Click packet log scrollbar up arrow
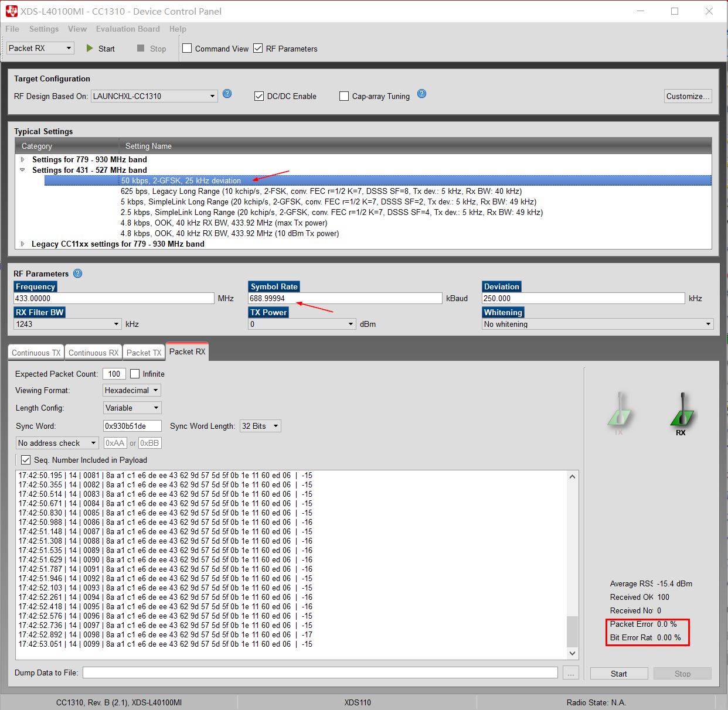 573,477
